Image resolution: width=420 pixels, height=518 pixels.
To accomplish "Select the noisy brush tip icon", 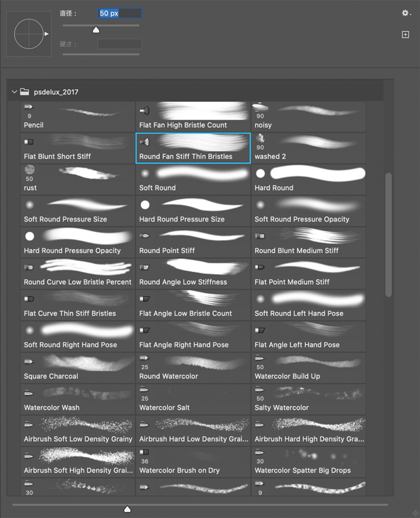I will point(260,107).
